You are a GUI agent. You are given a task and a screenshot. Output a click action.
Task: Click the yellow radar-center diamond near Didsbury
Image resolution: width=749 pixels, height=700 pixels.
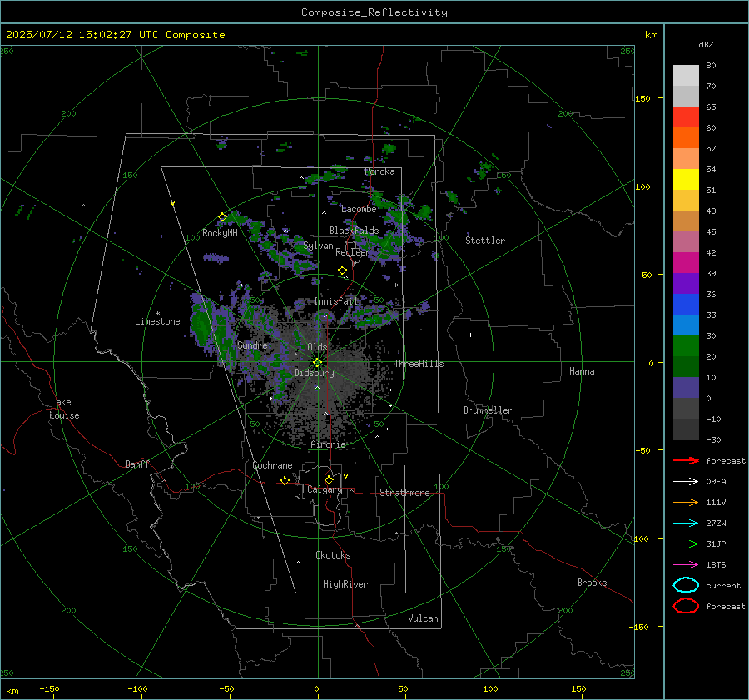coord(318,363)
